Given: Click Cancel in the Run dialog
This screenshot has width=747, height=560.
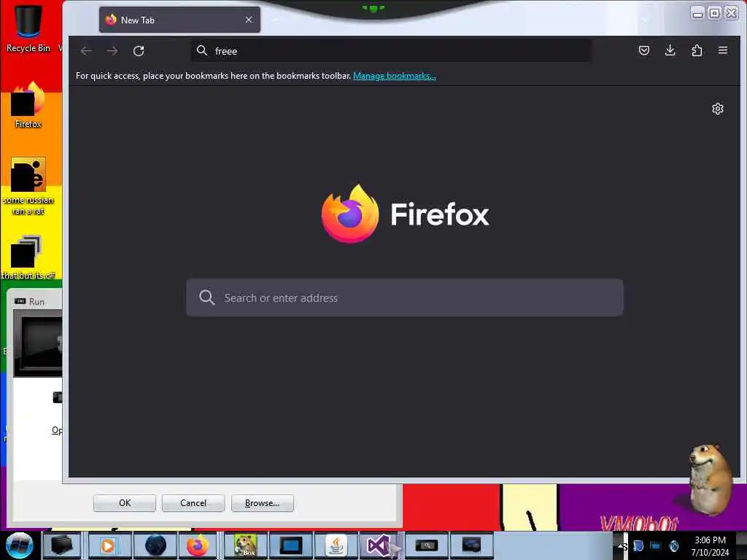Looking at the screenshot, I should pos(193,503).
